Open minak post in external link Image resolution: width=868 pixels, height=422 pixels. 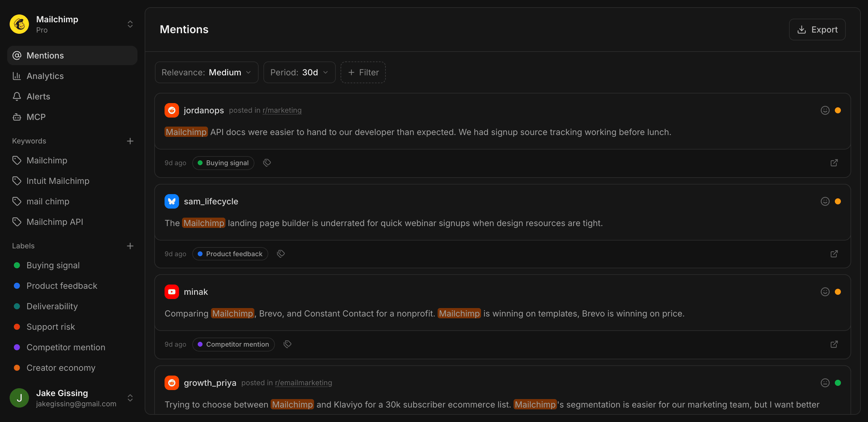point(834,345)
